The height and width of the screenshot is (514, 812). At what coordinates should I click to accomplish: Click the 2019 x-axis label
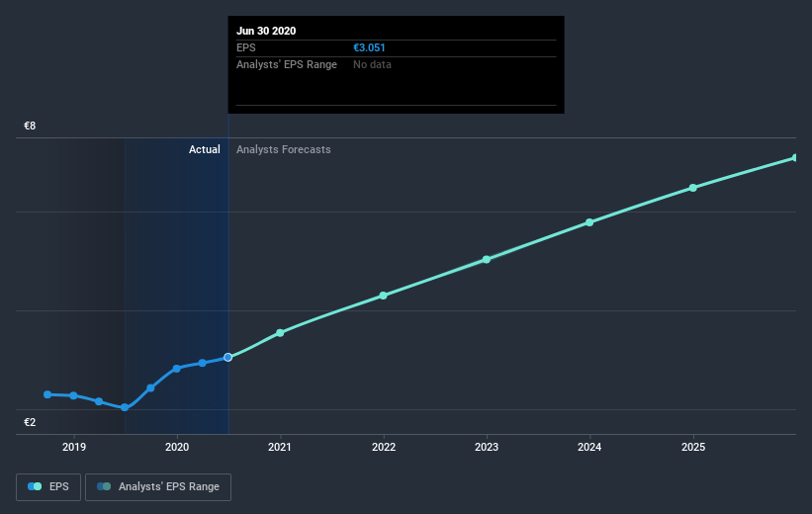[x=74, y=447]
